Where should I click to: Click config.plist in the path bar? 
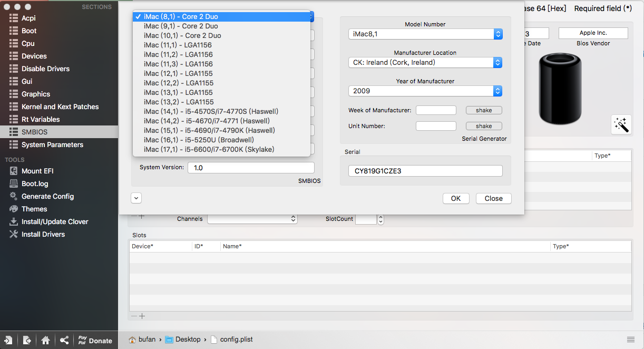click(231, 340)
